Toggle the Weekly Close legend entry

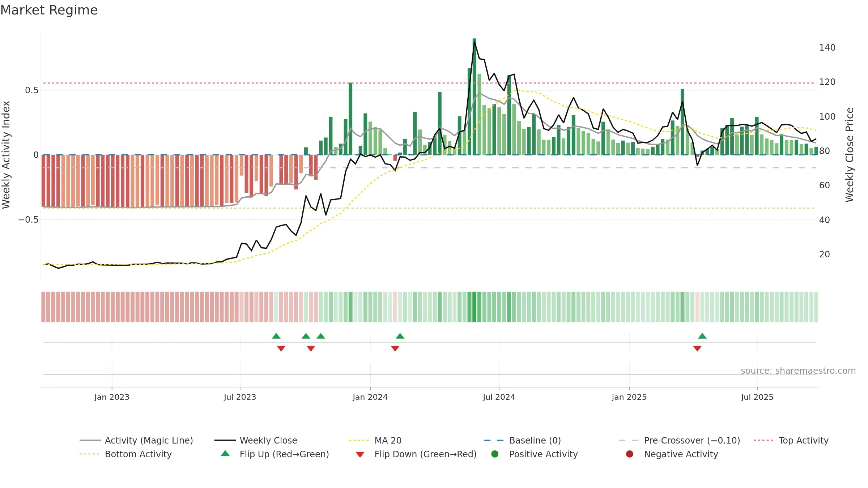(x=256, y=440)
